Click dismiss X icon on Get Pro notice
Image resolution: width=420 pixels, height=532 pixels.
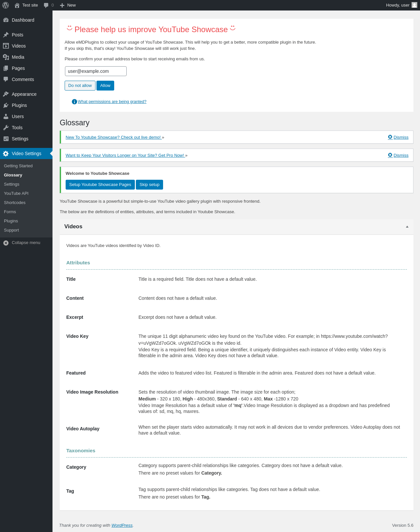point(390,155)
